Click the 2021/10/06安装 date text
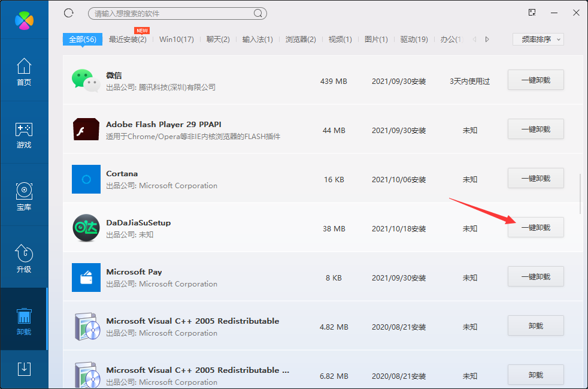Screen dimensions: 588x389 pyautogui.click(x=399, y=179)
